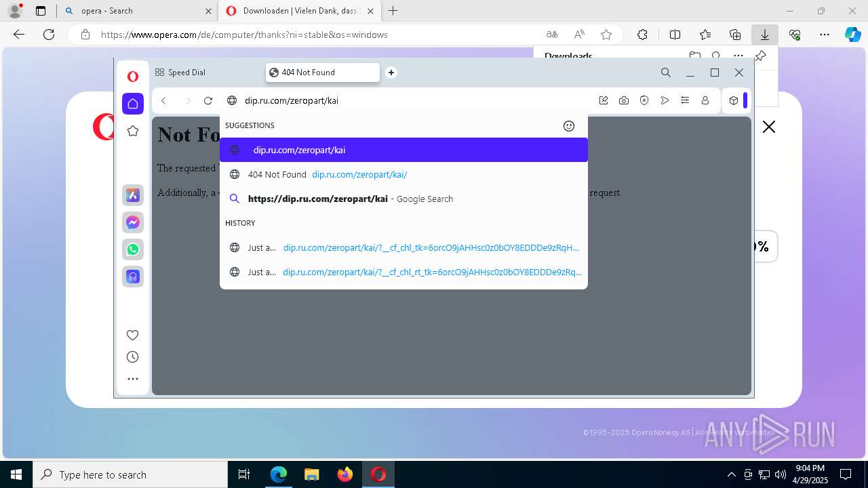The height and width of the screenshot is (488, 868).
Task: Click Opera's tab search magnifier icon
Action: (666, 73)
